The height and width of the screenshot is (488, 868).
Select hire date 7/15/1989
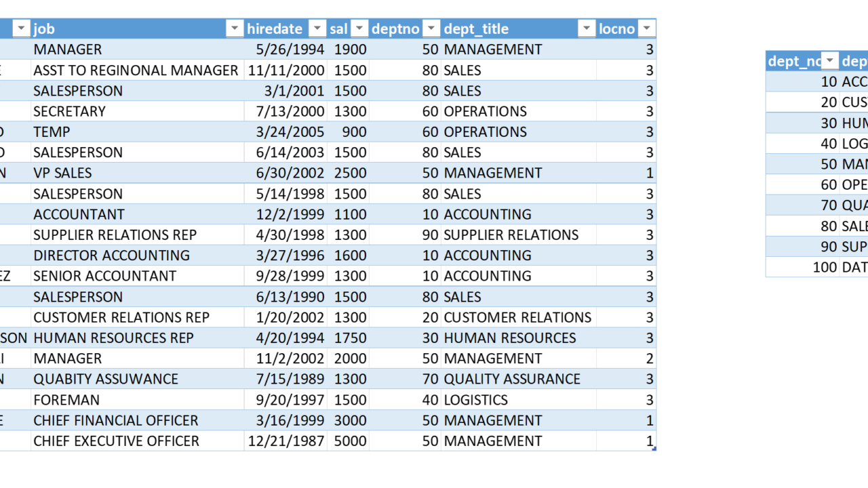[285, 379]
